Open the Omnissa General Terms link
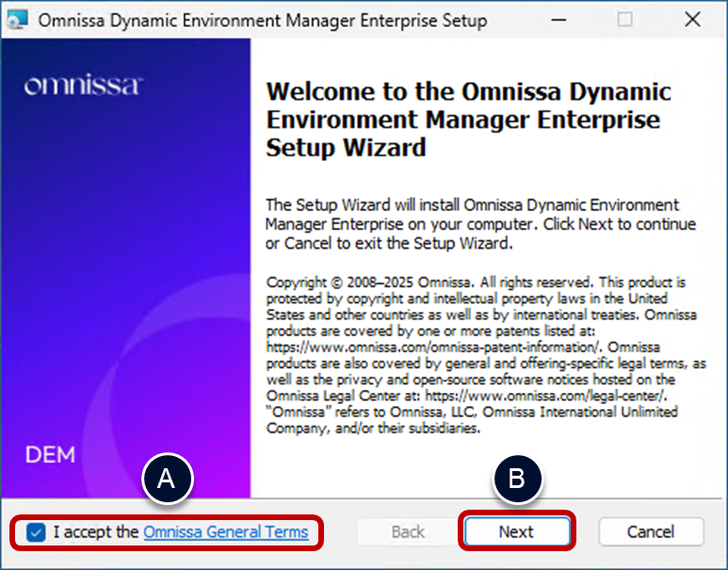 point(225,532)
